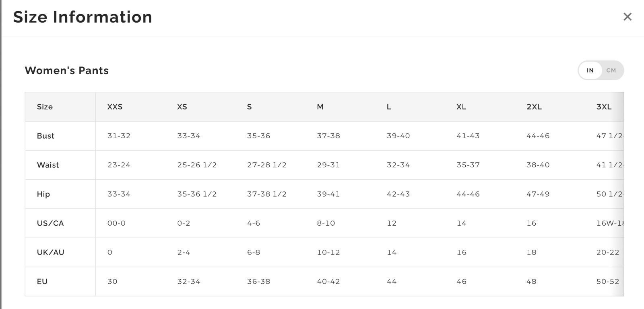
Task: Select the 00-0 US/CA size cell
Action: point(116,223)
